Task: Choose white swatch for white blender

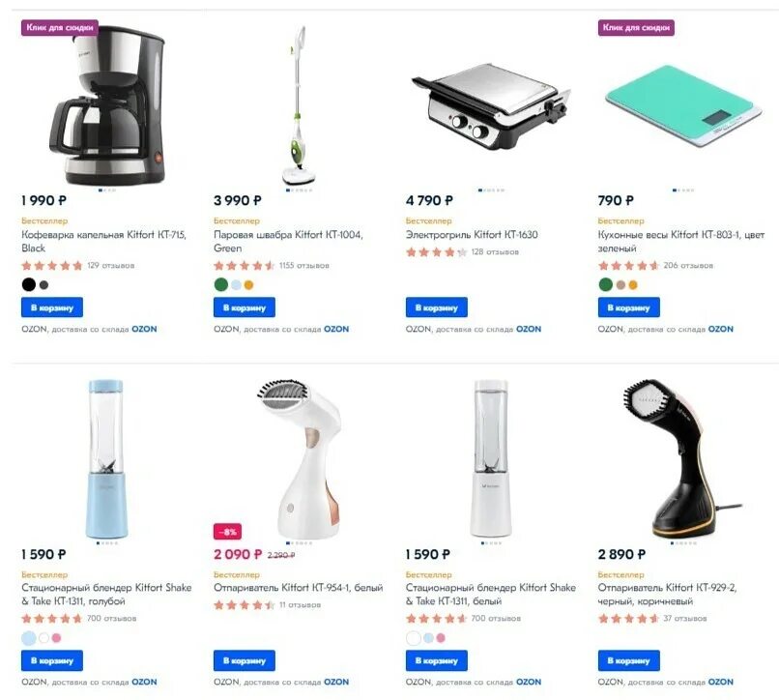Action: click(414, 638)
